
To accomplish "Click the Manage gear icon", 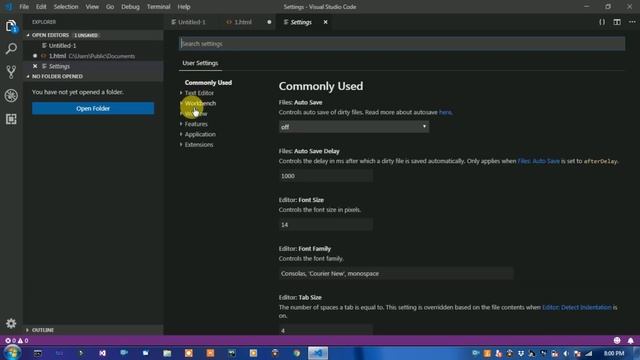I will 11,323.
